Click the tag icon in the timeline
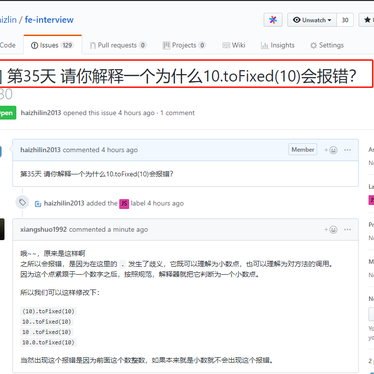 pyautogui.click(x=22, y=202)
